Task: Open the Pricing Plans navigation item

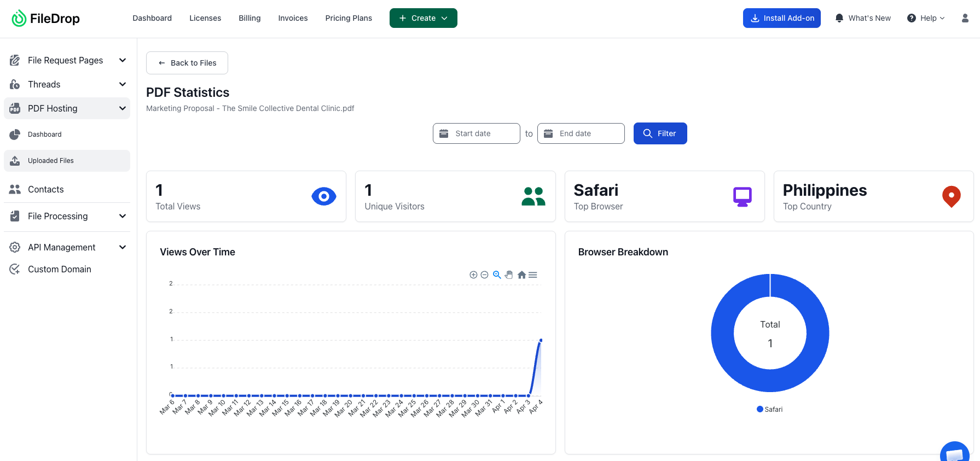Action: click(349, 18)
